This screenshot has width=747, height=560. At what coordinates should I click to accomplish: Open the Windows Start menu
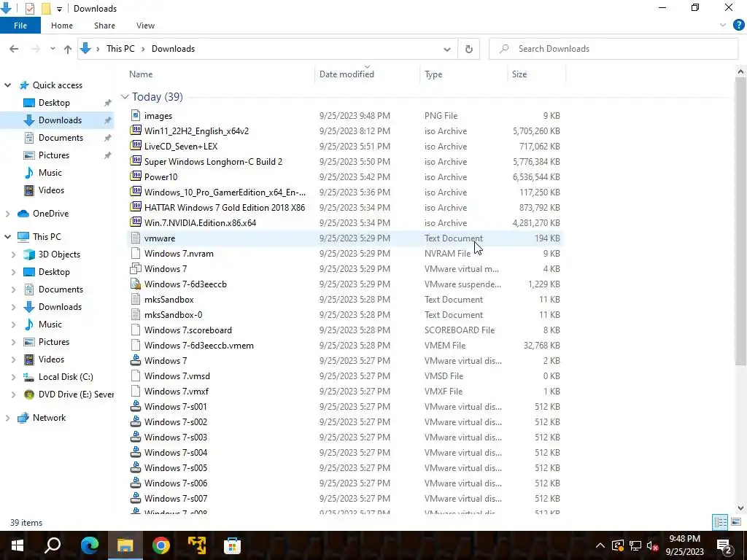(x=18, y=545)
